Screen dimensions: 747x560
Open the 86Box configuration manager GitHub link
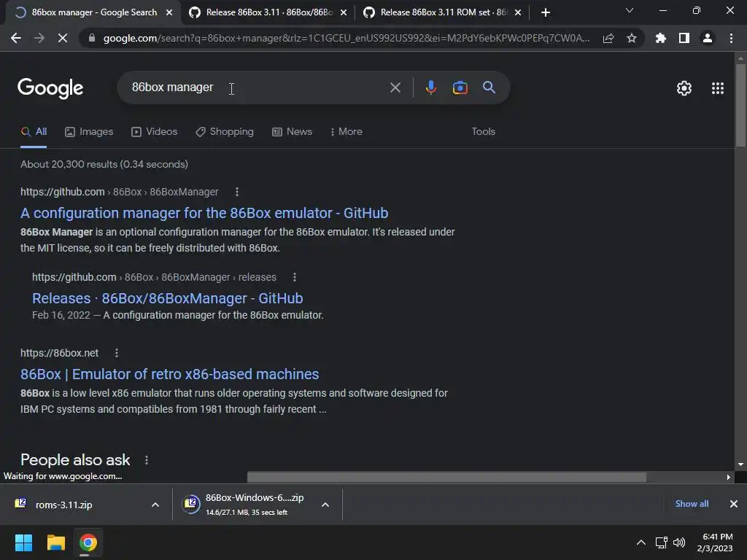click(204, 213)
